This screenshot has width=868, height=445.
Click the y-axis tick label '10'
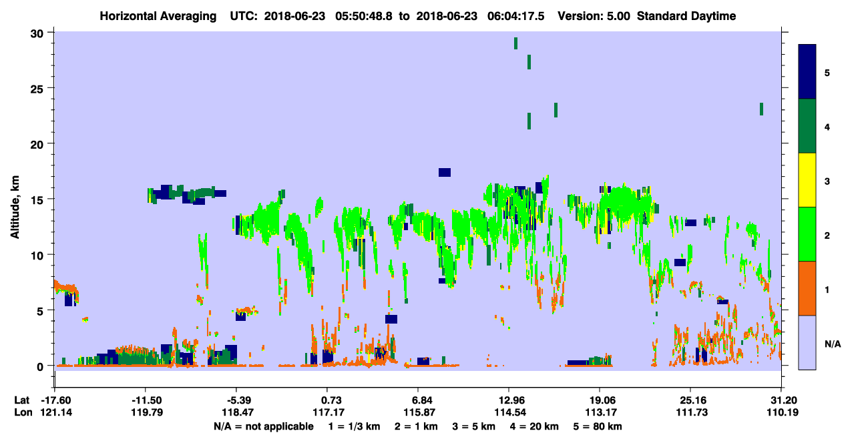pyautogui.click(x=39, y=255)
